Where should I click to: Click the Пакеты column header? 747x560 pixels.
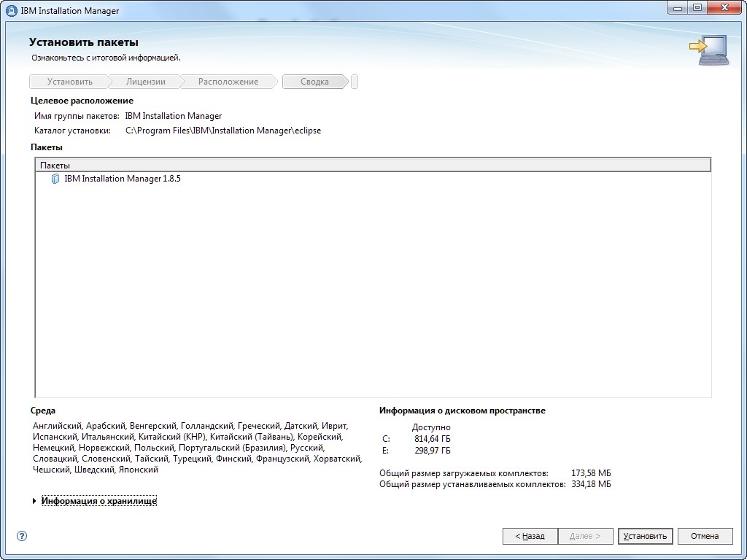(x=373, y=166)
